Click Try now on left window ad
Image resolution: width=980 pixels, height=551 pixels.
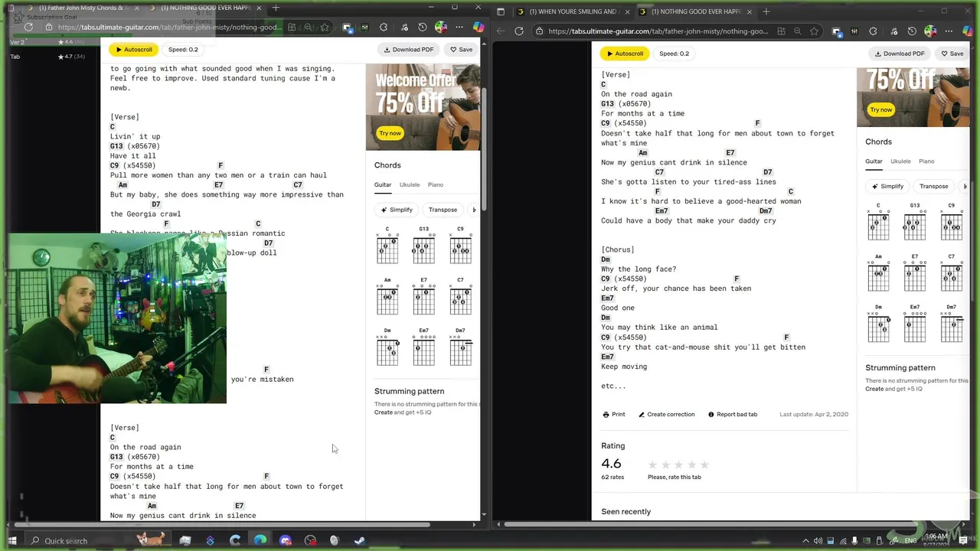pos(390,133)
